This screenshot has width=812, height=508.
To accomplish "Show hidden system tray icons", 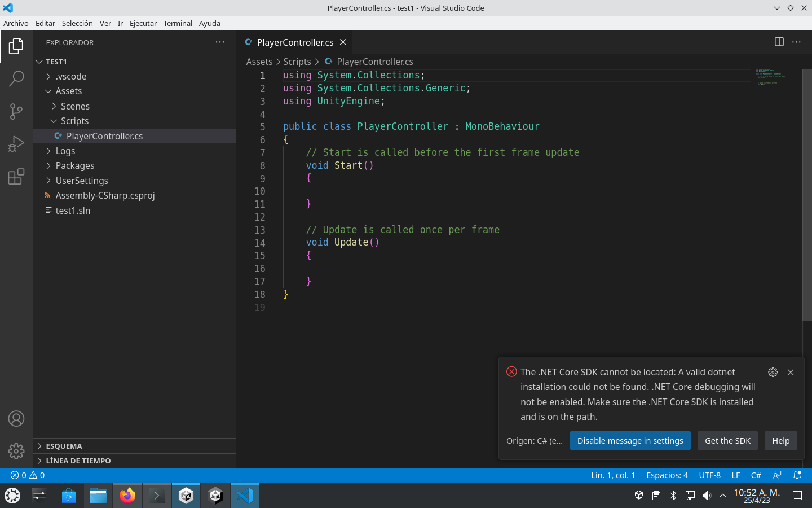I will [723, 496].
